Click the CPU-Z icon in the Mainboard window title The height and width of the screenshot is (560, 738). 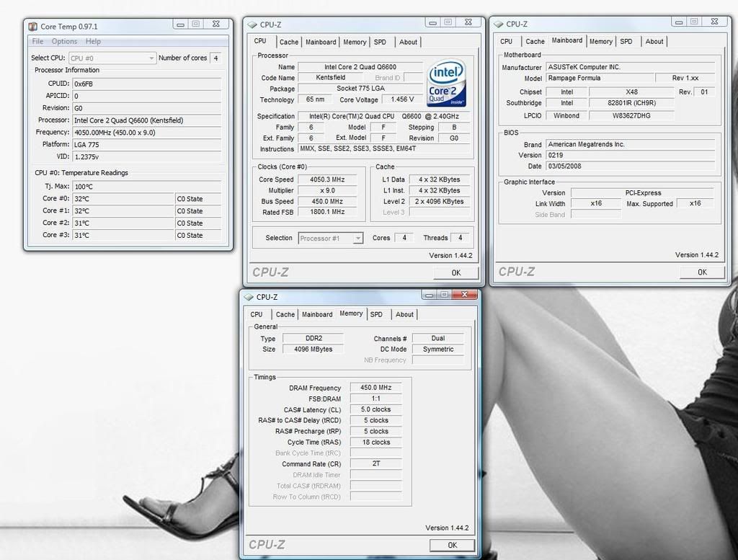pyautogui.click(x=499, y=24)
